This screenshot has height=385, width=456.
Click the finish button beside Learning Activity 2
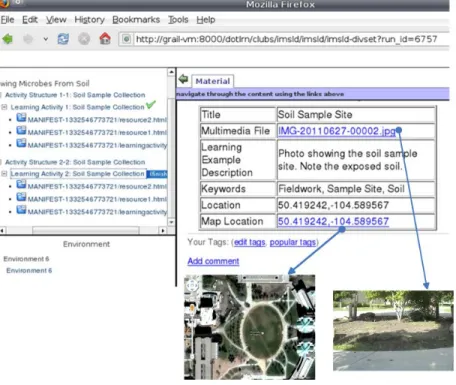click(x=158, y=174)
